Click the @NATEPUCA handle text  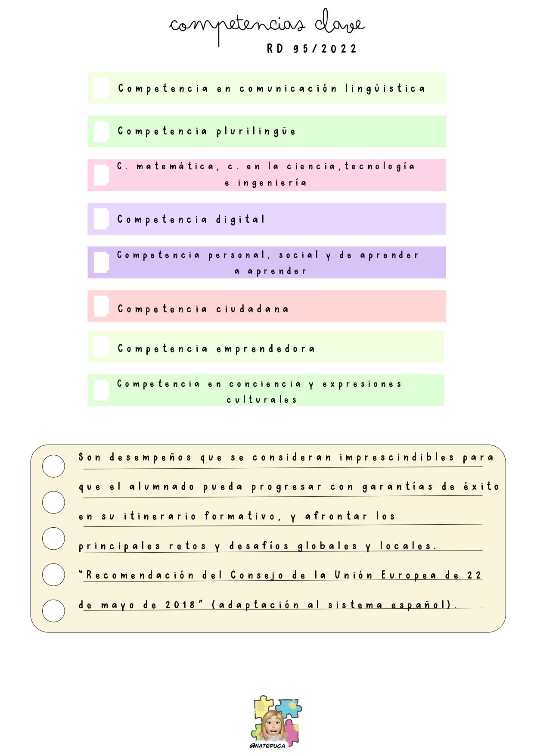[267, 746]
